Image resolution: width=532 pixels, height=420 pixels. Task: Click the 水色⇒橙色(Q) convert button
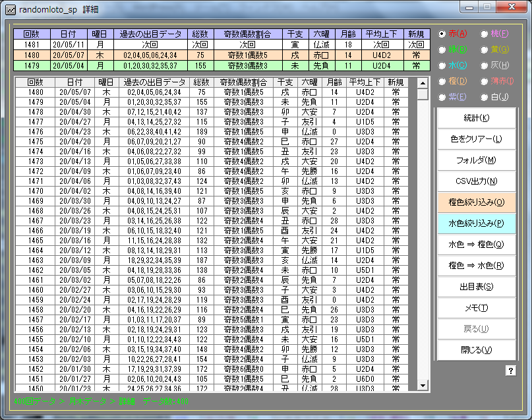[x=477, y=245]
